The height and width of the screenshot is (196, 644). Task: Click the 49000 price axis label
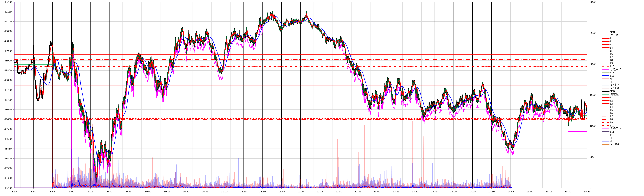[8, 41]
